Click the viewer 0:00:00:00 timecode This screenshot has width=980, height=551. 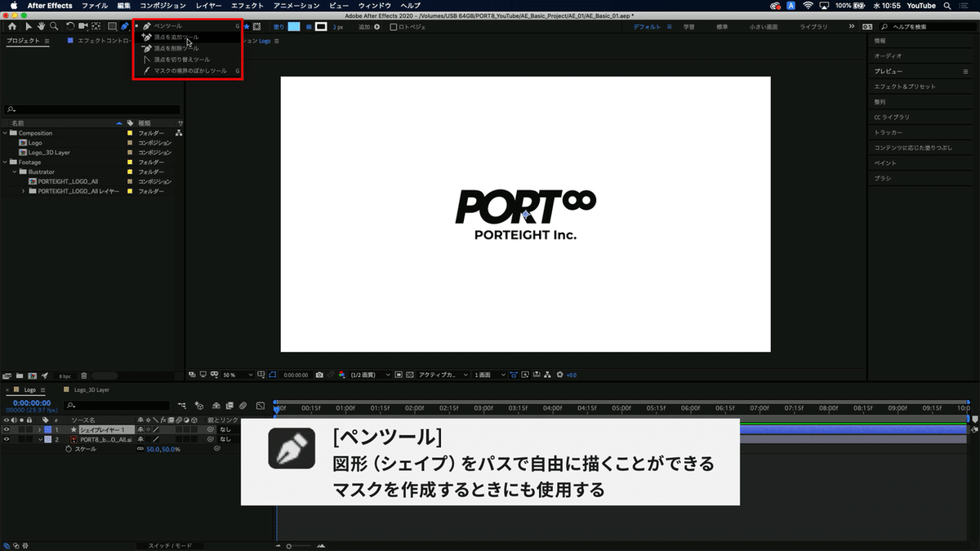coord(296,375)
